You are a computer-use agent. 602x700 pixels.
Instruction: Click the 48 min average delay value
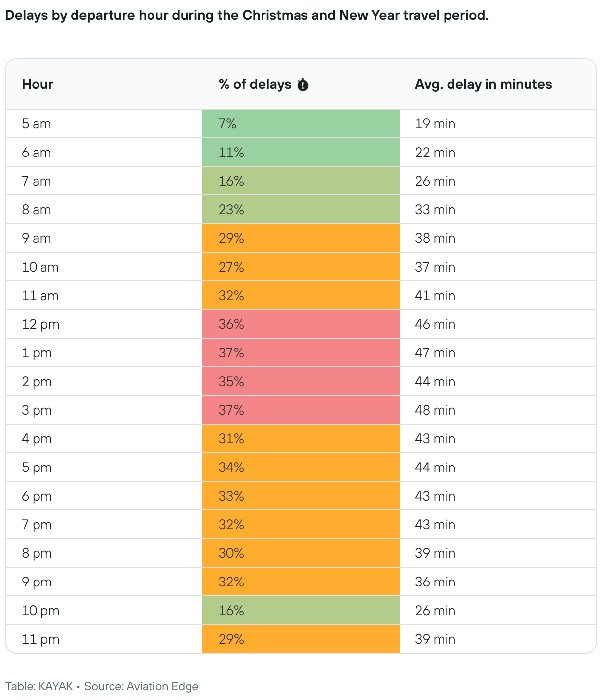click(435, 410)
